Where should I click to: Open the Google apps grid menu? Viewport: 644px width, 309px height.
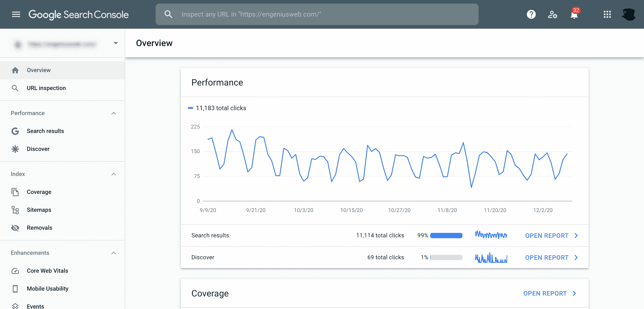(x=607, y=15)
